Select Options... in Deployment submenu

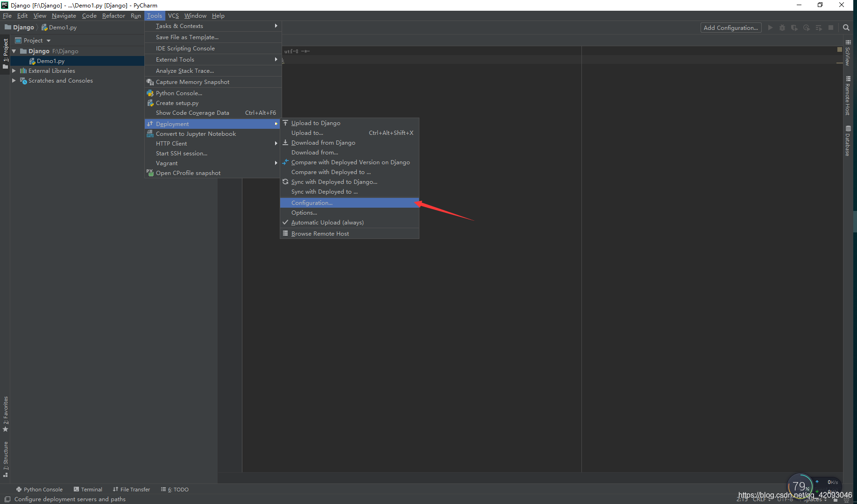coord(349,213)
